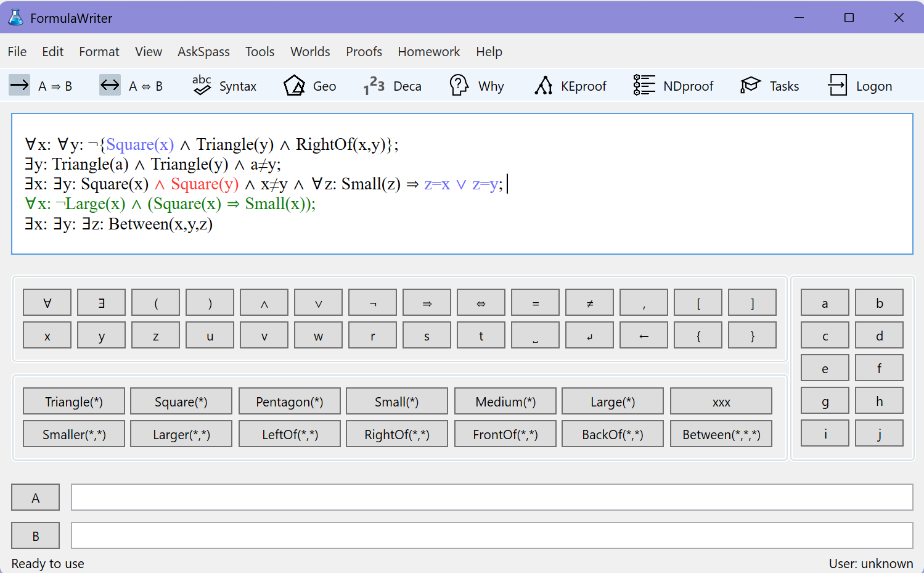924x573 pixels.
Task: Click the formula A input field
Action: pyautogui.click(x=491, y=497)
